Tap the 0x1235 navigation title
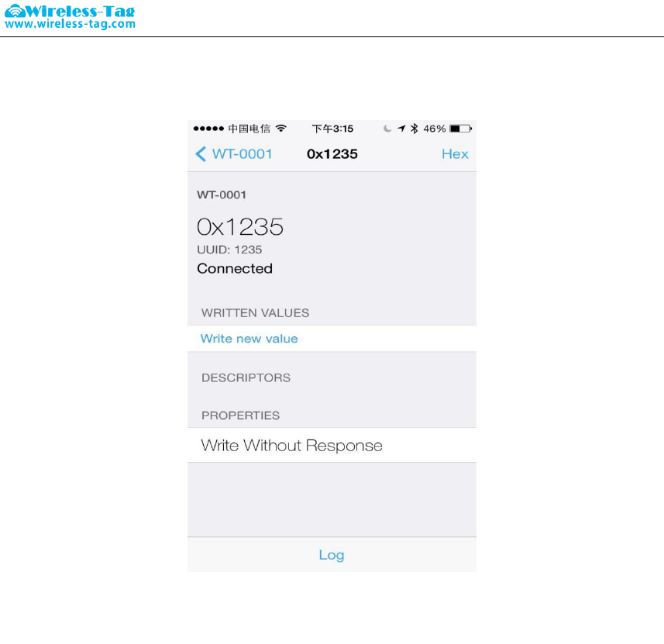Image resolution: width=664 pixels, height=644 pixels. pyautogui.click(x=332, y=153)
